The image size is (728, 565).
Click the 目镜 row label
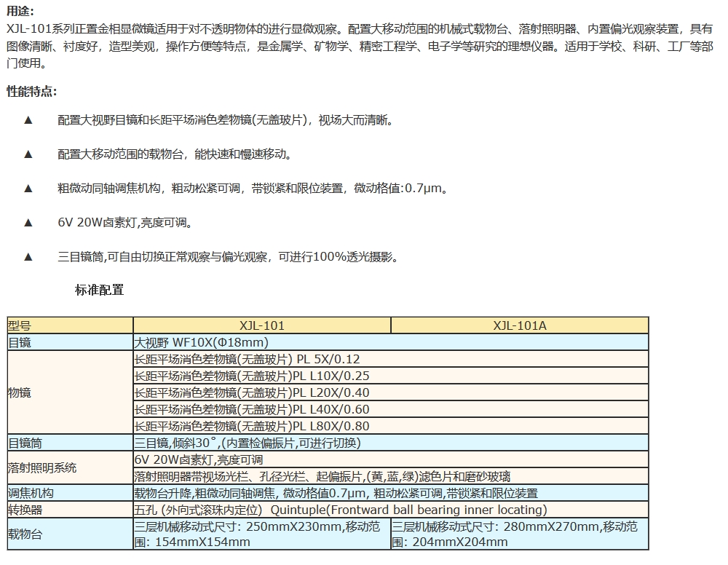pyautogui.click(x=70, y=342)
